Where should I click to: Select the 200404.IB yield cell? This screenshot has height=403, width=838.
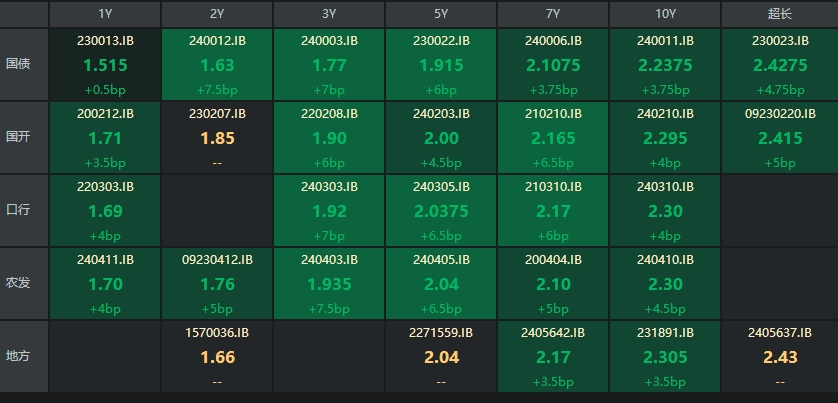[553, 283]
